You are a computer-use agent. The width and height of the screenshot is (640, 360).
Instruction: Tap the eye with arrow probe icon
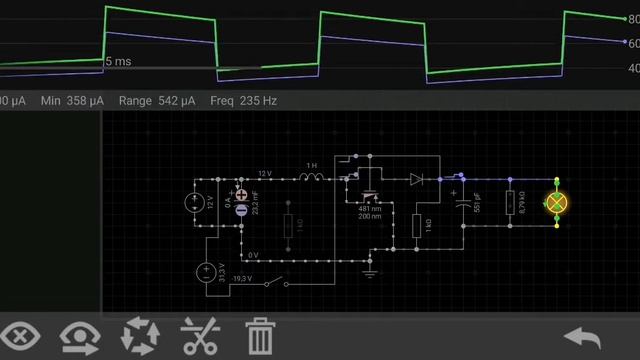(80, 338)
